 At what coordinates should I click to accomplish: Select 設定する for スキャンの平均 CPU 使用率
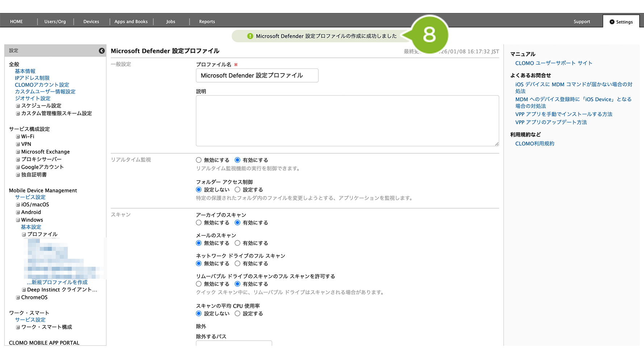238,313
